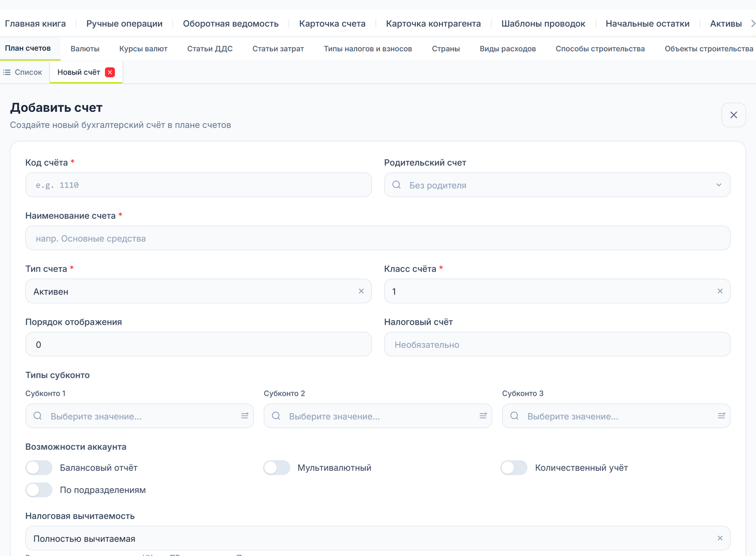This screenshot has height=556, width=756.
Task: Select the Новый счёт tab
Action: click(x=79, y=72)
